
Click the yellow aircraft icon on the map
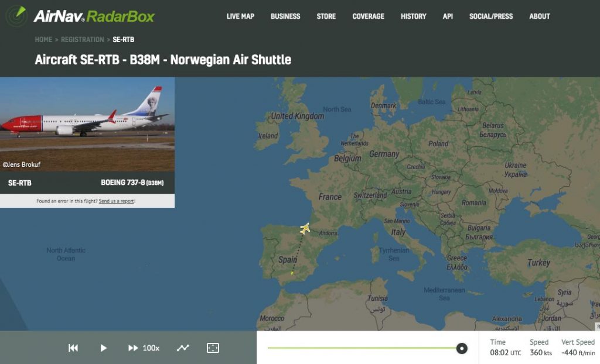[305, 229]
